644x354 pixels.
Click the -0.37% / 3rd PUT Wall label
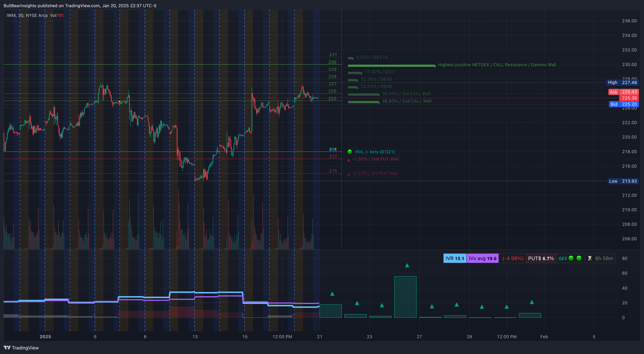click(x=374, y=173)
